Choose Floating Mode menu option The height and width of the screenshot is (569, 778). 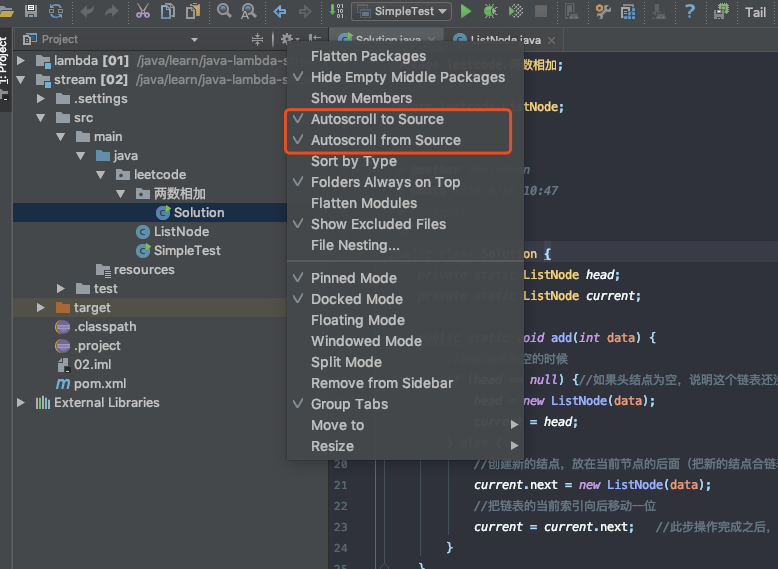coord(405,320)
